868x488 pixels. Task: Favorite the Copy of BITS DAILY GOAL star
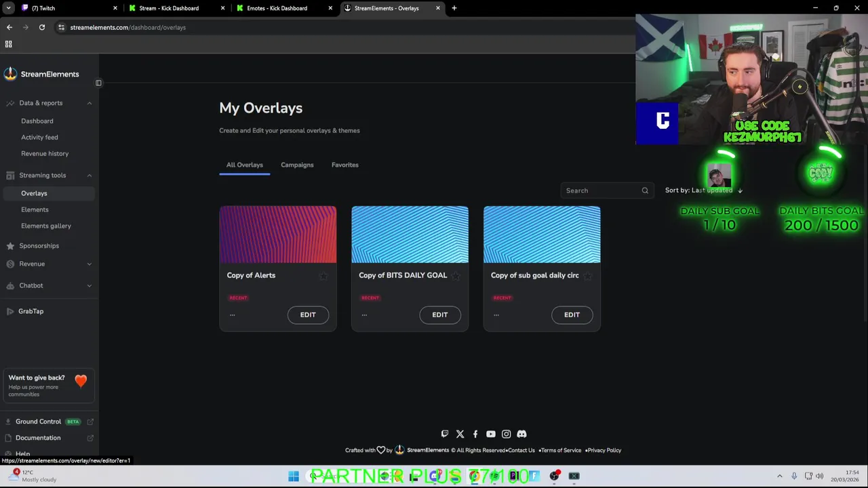[x=456, y=276]
